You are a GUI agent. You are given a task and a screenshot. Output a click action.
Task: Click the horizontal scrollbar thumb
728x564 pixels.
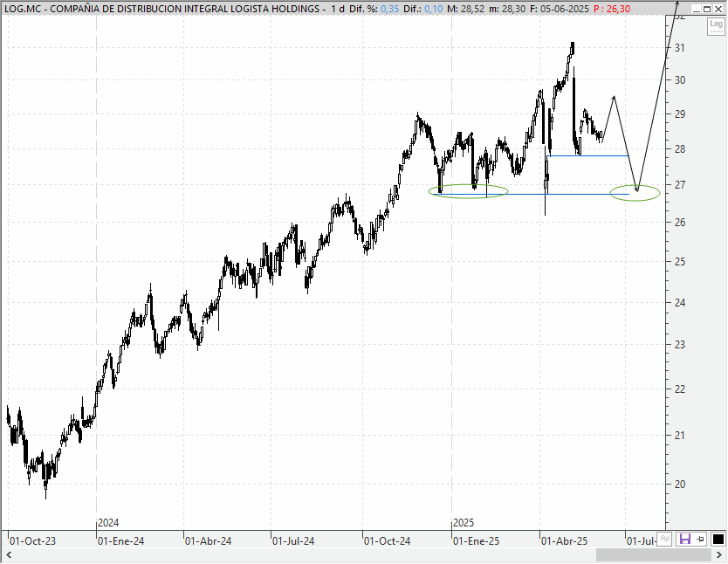pos(653,554)
